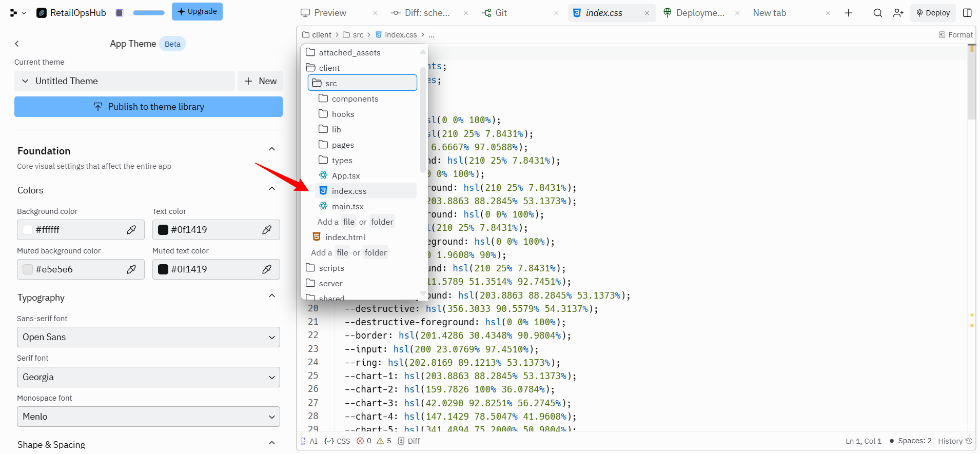Open History from the status bar
Image resolution: width=980 pixels, height=454 pixels.
click(955, 441)
